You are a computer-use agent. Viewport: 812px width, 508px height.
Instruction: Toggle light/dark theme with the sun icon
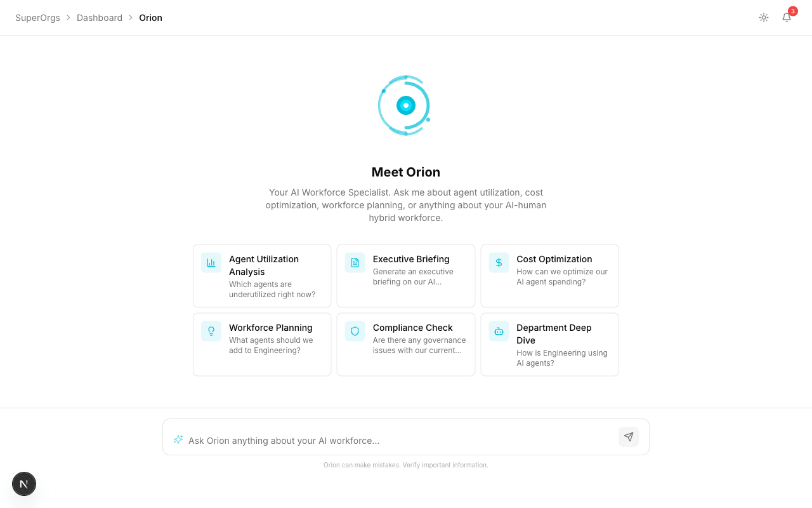coord(764,17)
